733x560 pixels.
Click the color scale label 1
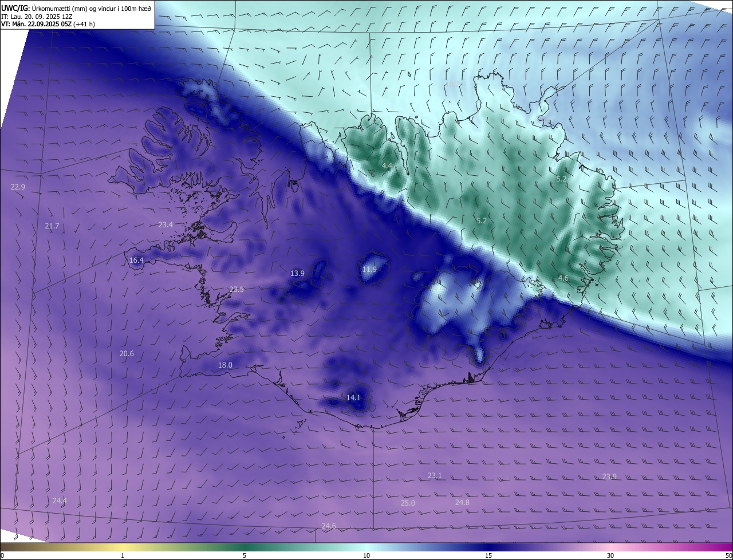(x=123, y=555)
